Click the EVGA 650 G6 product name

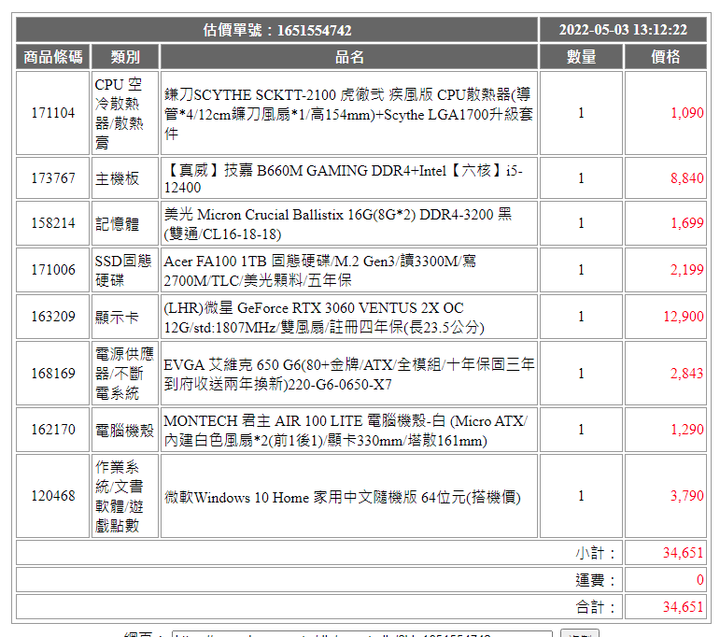(349, 374)
